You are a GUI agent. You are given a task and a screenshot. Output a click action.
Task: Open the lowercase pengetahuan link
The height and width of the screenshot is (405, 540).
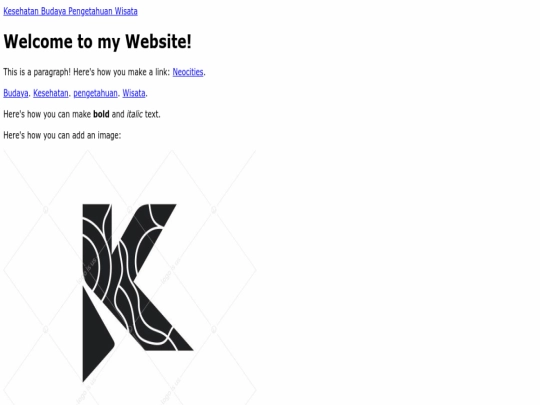click(95, 93)
